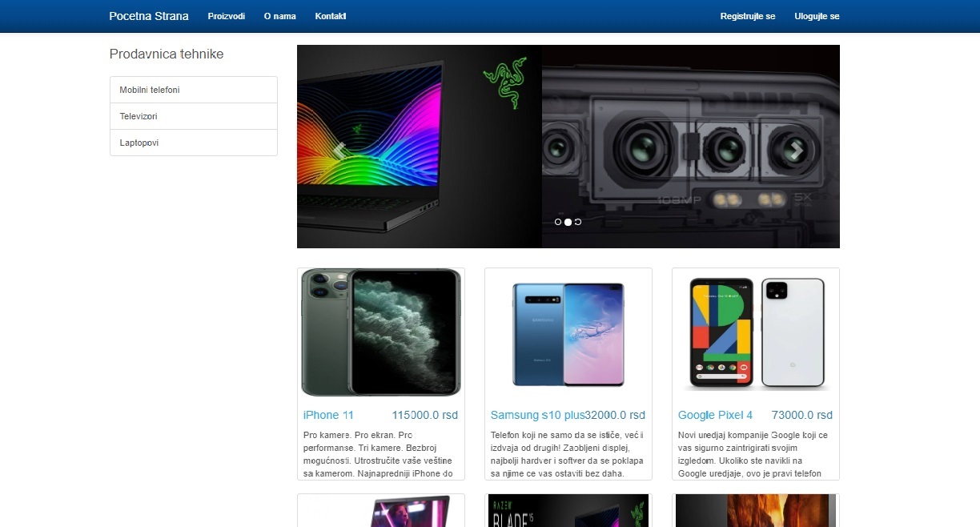This screenshot has height=527, width=980.
Task: Select the Televizori category
Action: pyautogui.click(x=193, y=116)
